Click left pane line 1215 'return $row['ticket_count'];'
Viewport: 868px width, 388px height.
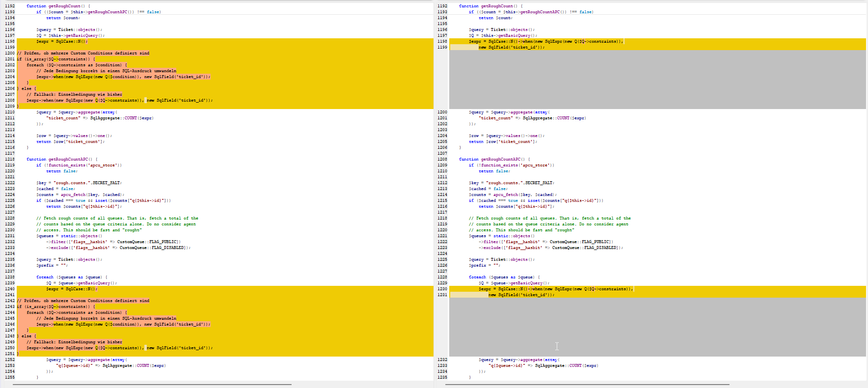point(71,141)
